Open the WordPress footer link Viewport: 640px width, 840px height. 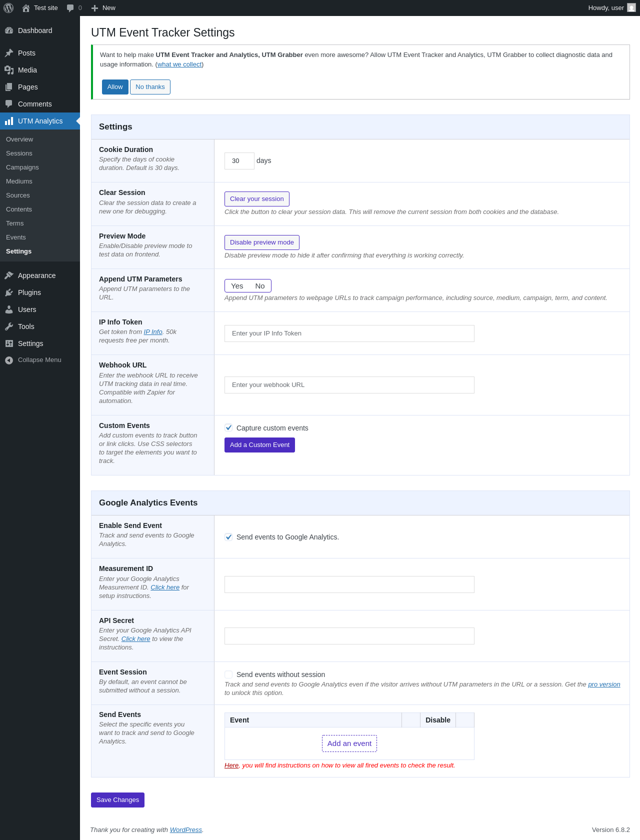click(x=186, y=830)
